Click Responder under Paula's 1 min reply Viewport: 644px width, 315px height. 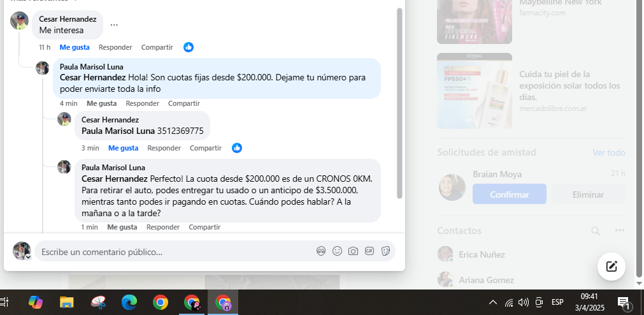click(x=163, y=227)
